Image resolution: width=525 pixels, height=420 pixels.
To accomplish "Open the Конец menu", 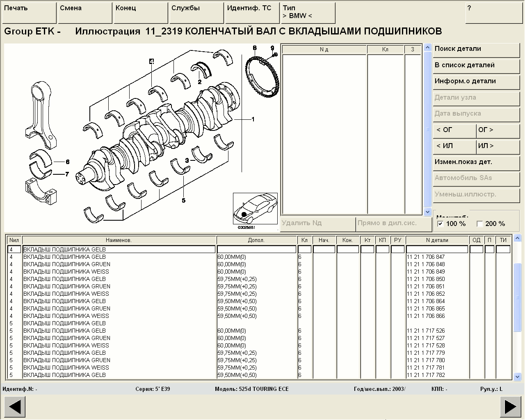I will point(141,13).
